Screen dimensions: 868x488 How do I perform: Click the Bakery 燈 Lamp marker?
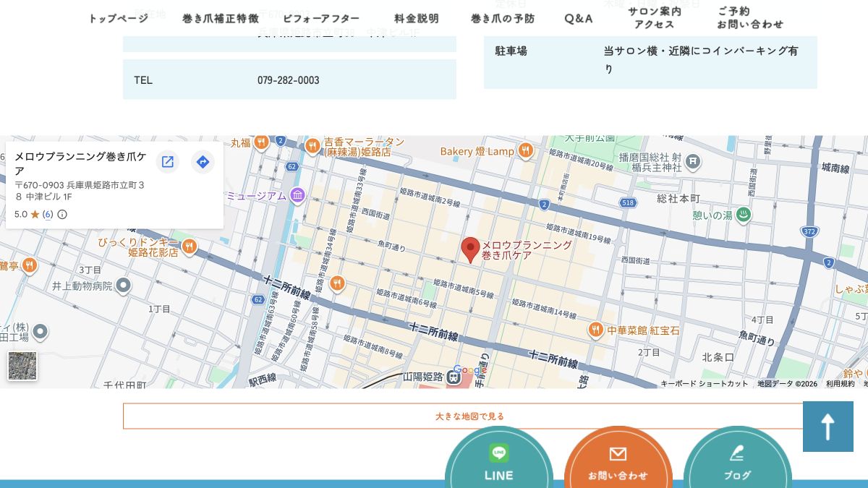pyautogui.click(x=526, y=151)
